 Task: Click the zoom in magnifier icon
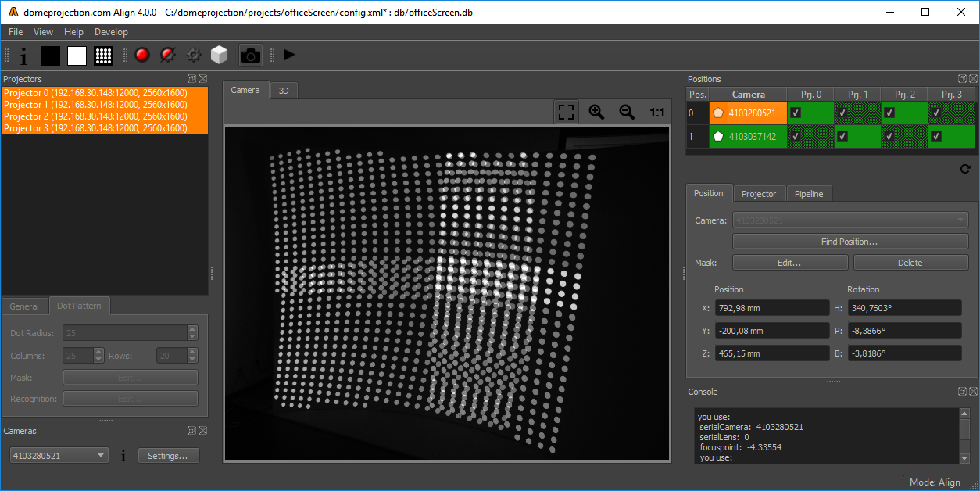click(x=596, y=113)
